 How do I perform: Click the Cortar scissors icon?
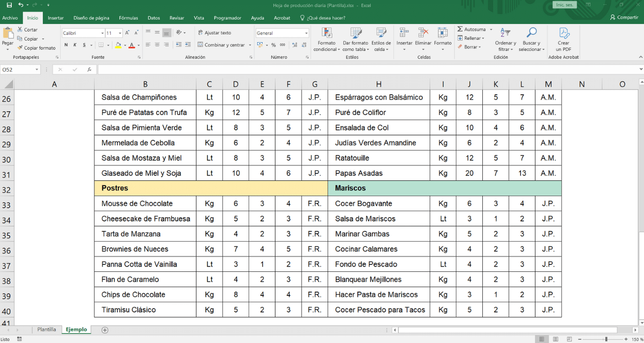pyautogui.click(x=20, y=30)
